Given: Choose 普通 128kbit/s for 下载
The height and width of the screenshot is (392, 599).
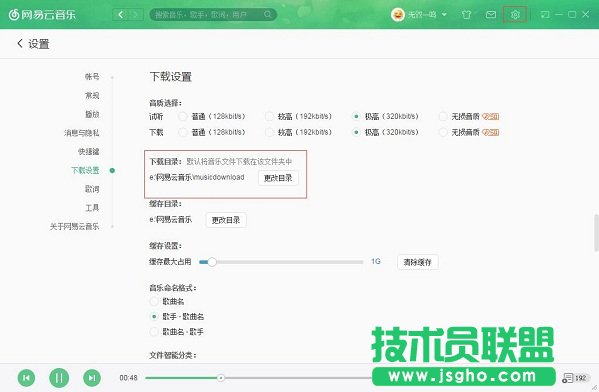Looking at the screenshot, I should tap(183, 132).
